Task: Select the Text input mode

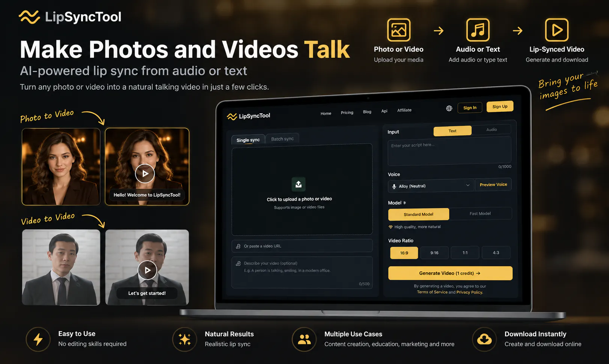Action: click(x=452, y=131)
